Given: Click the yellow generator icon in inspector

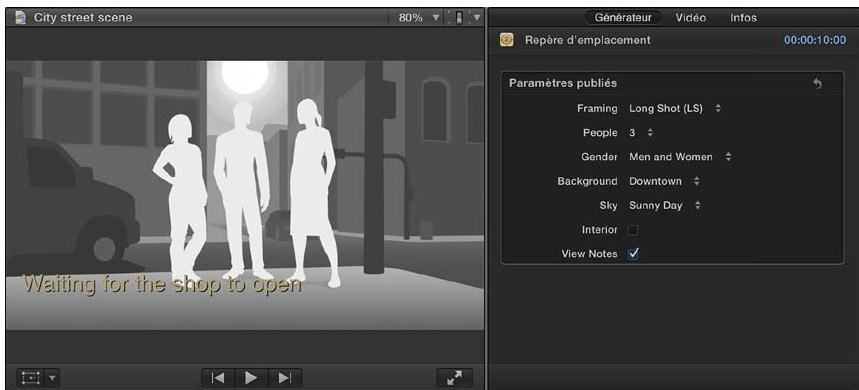Looking at the screenshot, I should (507, 40).
